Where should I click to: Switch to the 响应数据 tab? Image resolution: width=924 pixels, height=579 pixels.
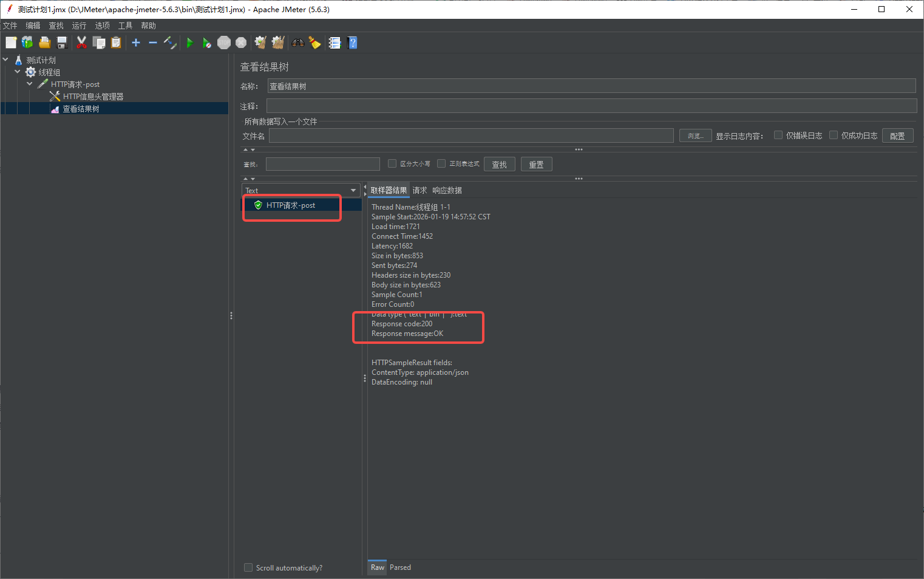pyautogui.click(x=447, y=190)
